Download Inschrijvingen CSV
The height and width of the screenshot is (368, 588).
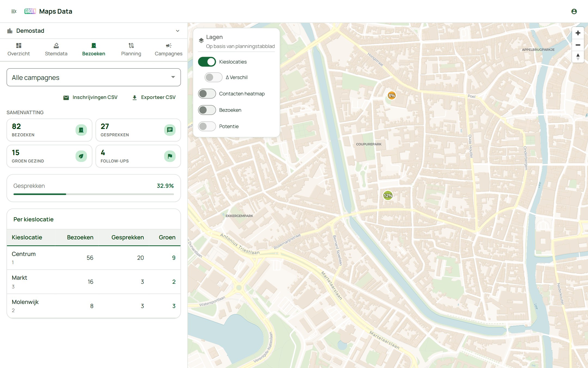(90, 97)
